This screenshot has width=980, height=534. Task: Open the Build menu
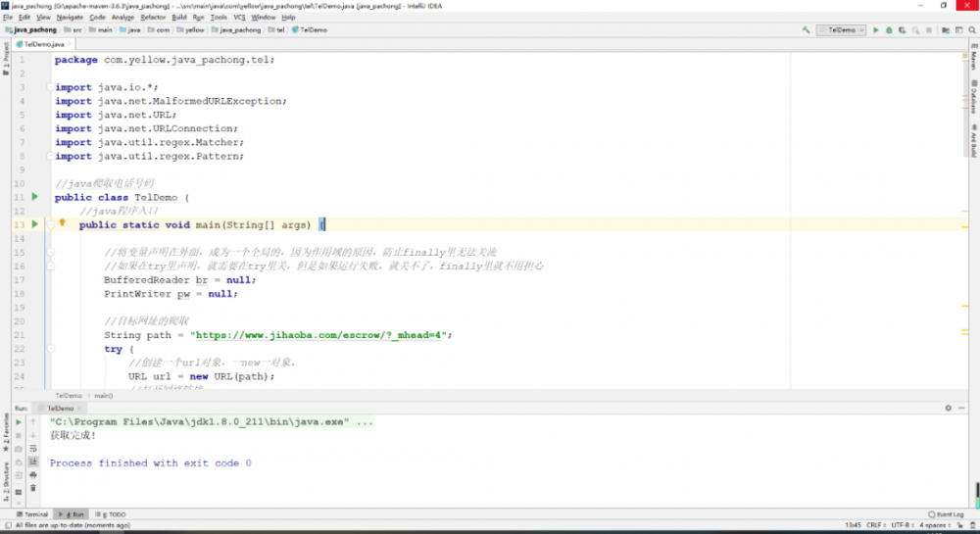178,18
